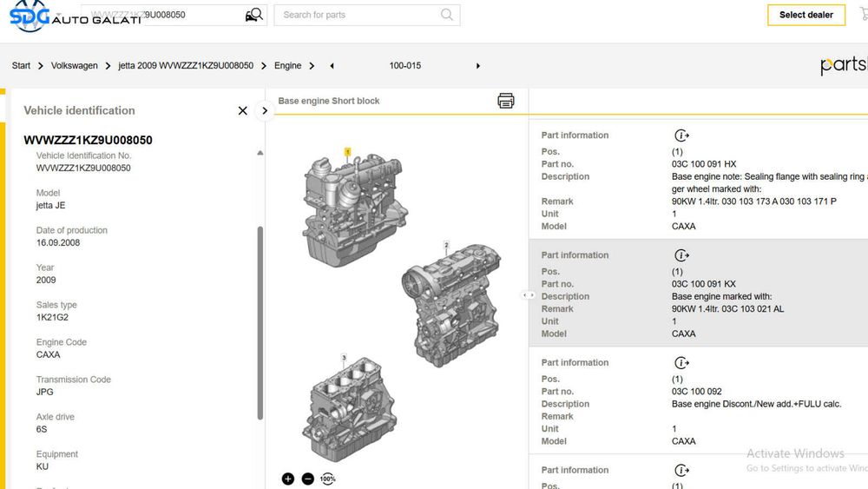The width and height of the screenshot is (868, 489).
Task: Select part number 03C 100 091 KX
Action: click(704, 284)
